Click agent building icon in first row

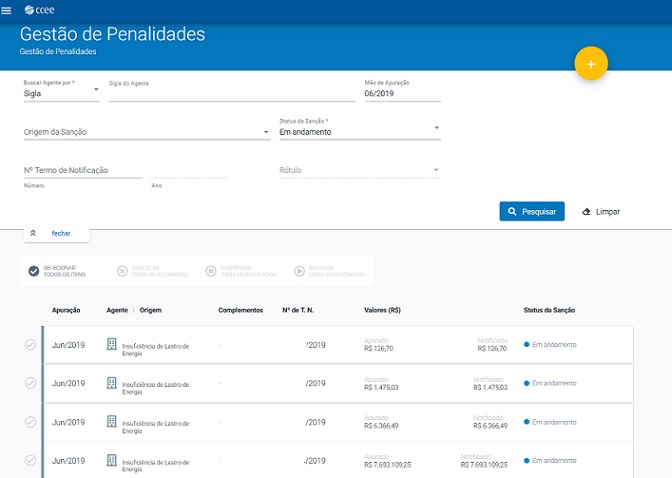(112, 345)
